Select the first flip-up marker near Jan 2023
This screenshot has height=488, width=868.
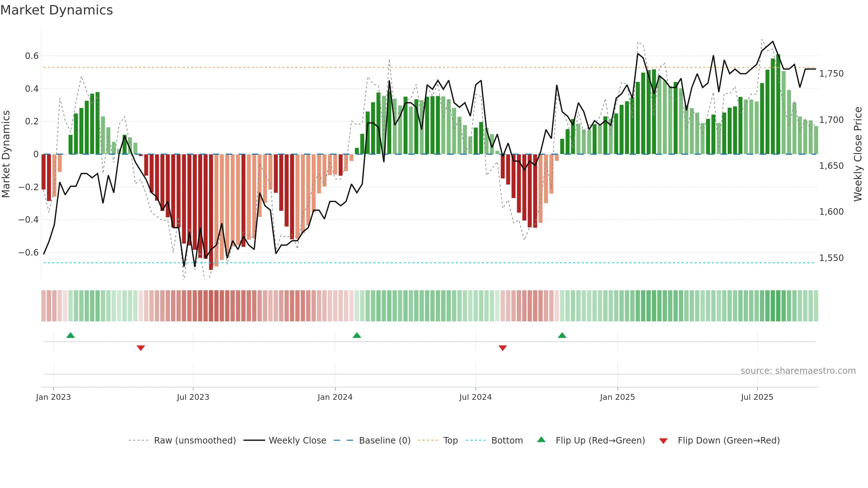tap(71, 335)
